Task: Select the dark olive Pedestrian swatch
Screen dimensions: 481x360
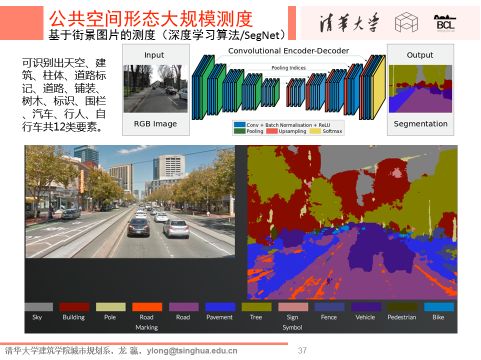Action: [x=402, y=307]
